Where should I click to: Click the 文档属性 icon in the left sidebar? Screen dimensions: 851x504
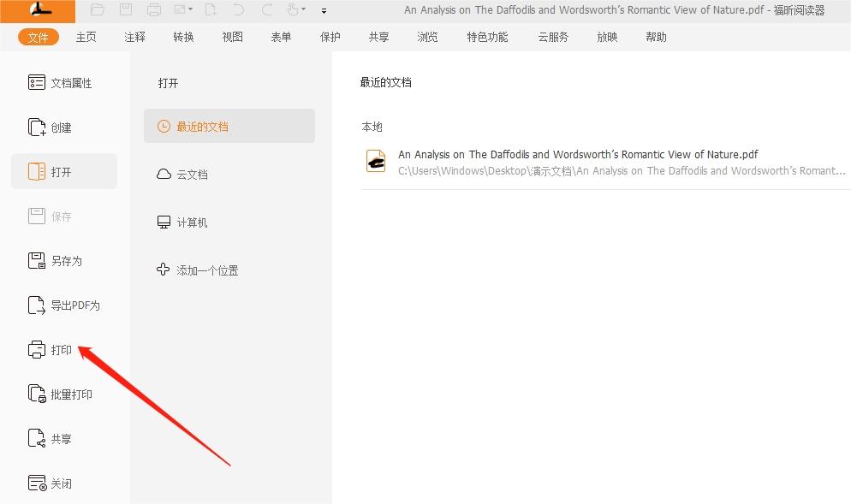pos(35,82)
